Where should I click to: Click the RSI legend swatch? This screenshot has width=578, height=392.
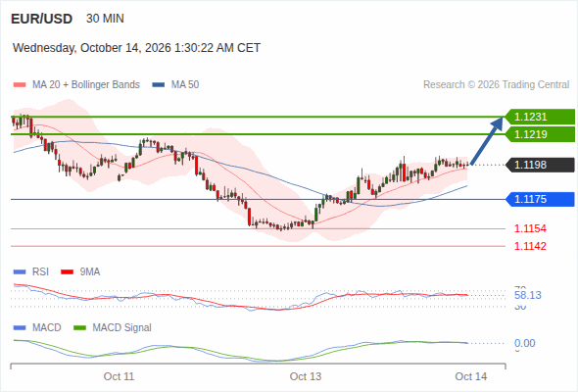[20, 272]
